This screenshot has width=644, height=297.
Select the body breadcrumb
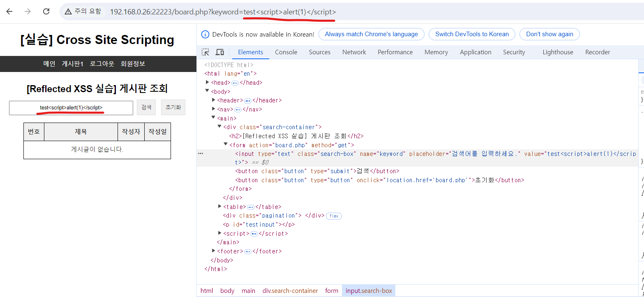[x=227, y=291]
